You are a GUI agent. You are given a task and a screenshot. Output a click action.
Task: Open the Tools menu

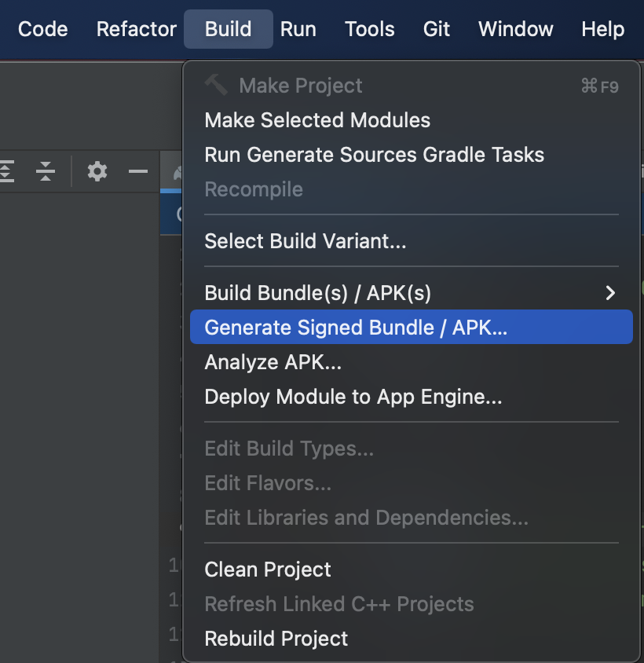coord(369,29)
